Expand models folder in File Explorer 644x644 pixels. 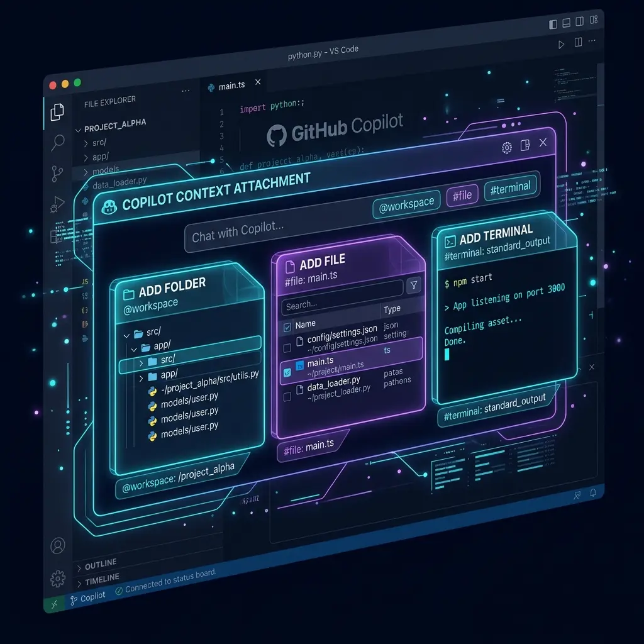point(86,172)
